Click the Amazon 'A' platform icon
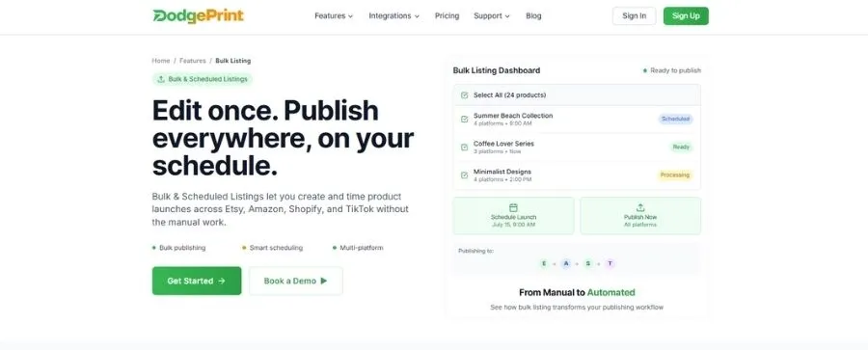This screenshot has height=350, width=868. coord(566,263)
